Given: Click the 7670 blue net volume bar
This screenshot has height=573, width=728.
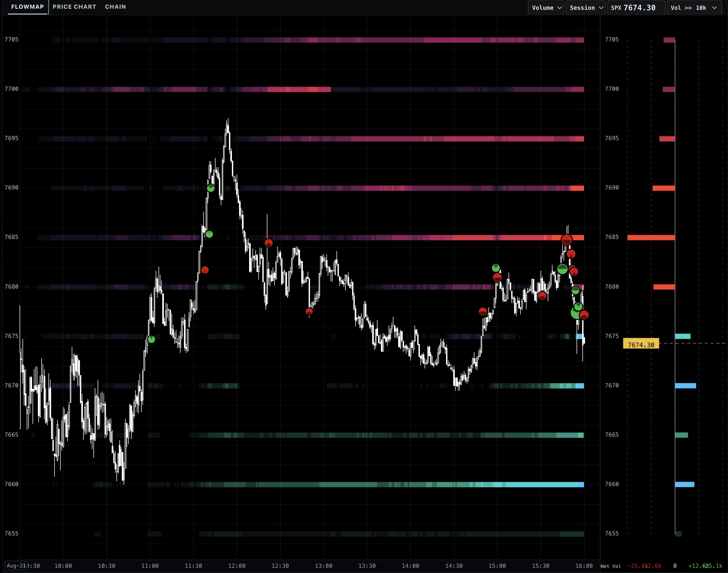Looking at the screenshot, I should [x=685, y=385].
